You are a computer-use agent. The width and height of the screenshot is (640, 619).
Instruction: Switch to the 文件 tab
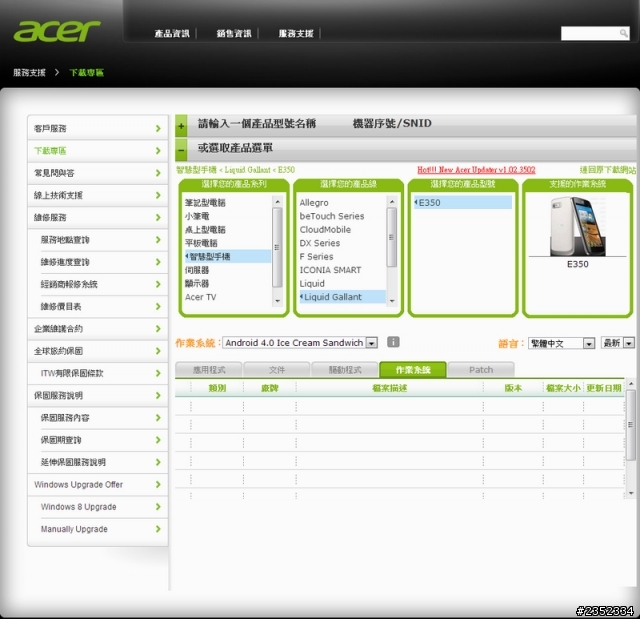tap(277, 370)
